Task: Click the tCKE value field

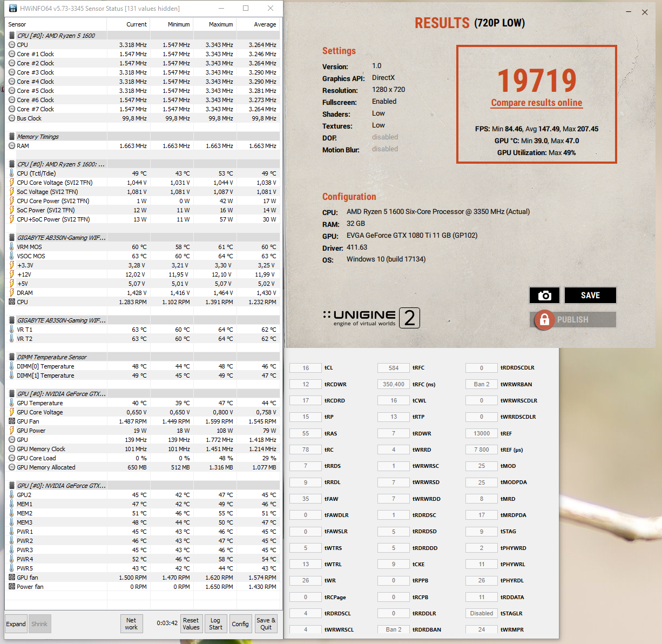Action: (394, 564)
